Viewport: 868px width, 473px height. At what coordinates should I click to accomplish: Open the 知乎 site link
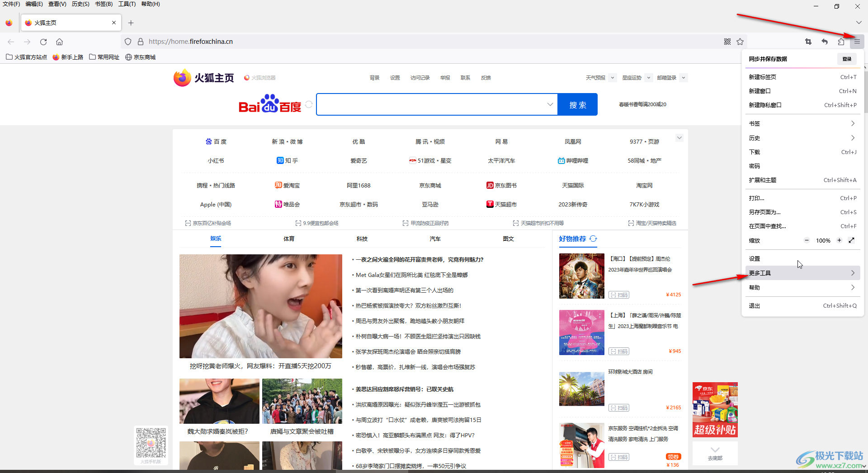coord(287,160)
